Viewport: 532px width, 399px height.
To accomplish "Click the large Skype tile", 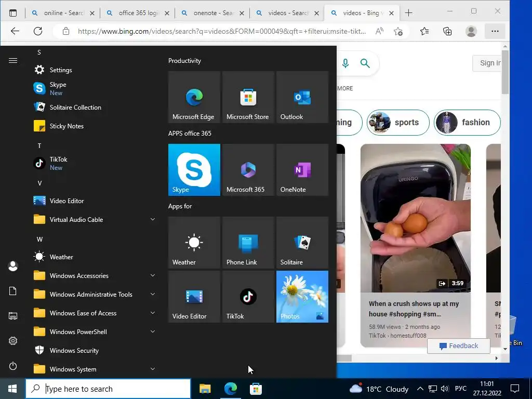I will [x=194, y=170].
